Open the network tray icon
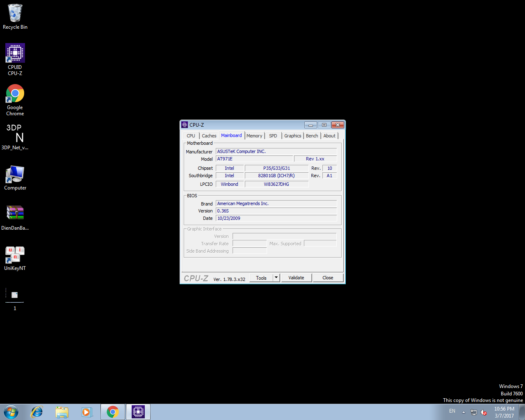This screenshot has height=420, width=525. 474,412
